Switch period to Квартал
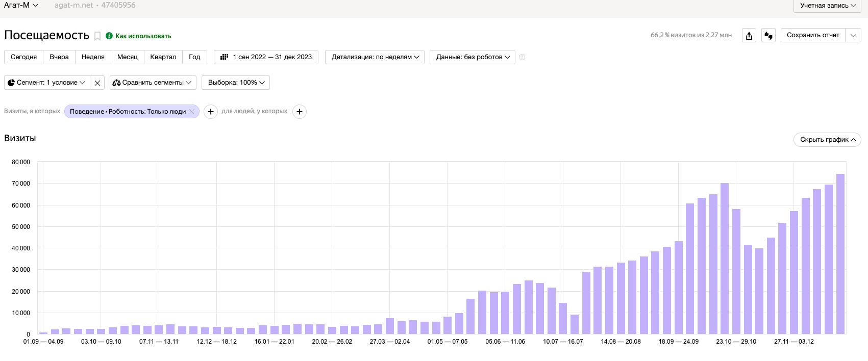 [x=163, y=57]
